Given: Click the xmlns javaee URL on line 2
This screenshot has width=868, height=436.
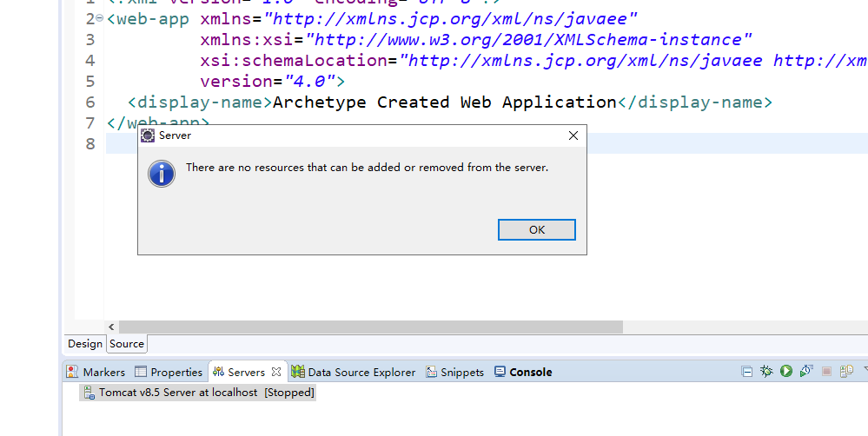Looking at the screenshot, I should point(450,19).
